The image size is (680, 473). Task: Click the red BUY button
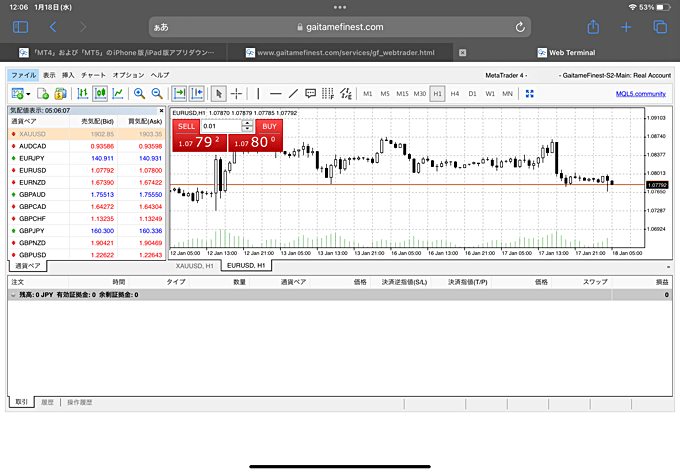(269, 126)
